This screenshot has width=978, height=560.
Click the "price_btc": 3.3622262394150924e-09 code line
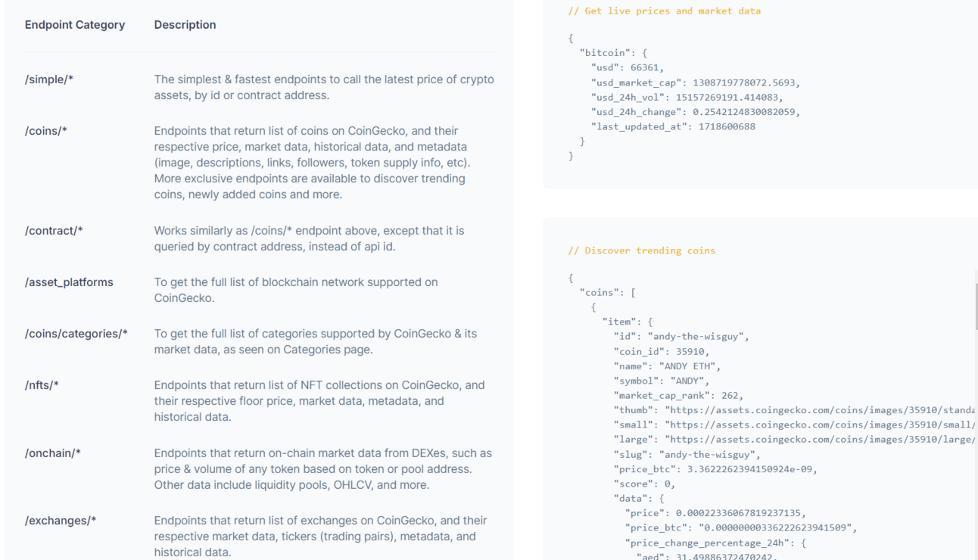click(x=716, y=469)
